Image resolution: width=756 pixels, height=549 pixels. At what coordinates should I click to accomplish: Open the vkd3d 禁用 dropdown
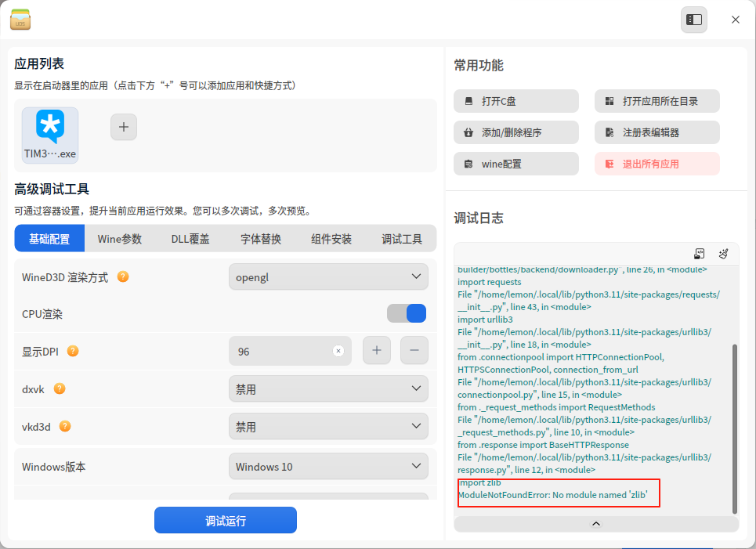coord(328,426)
